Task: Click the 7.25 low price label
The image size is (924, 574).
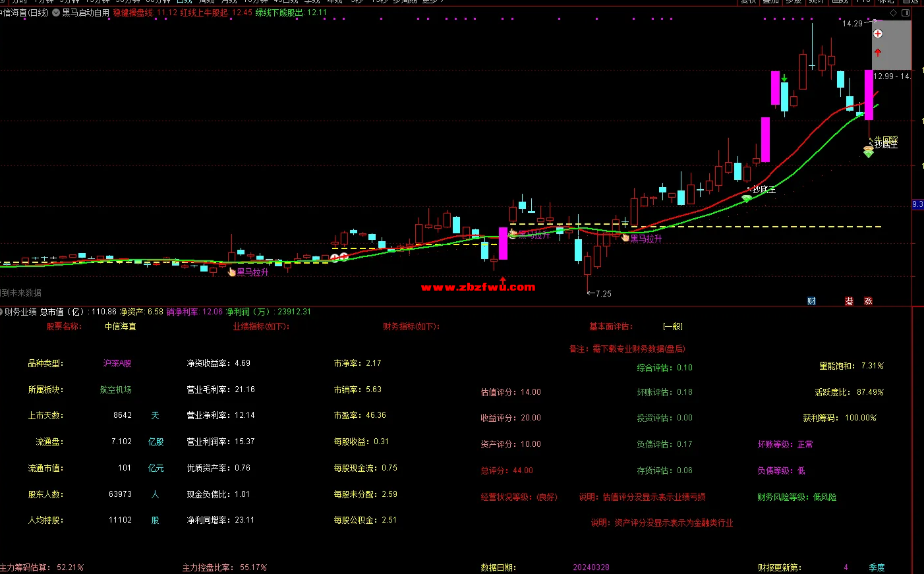Action: click(603, 294)
